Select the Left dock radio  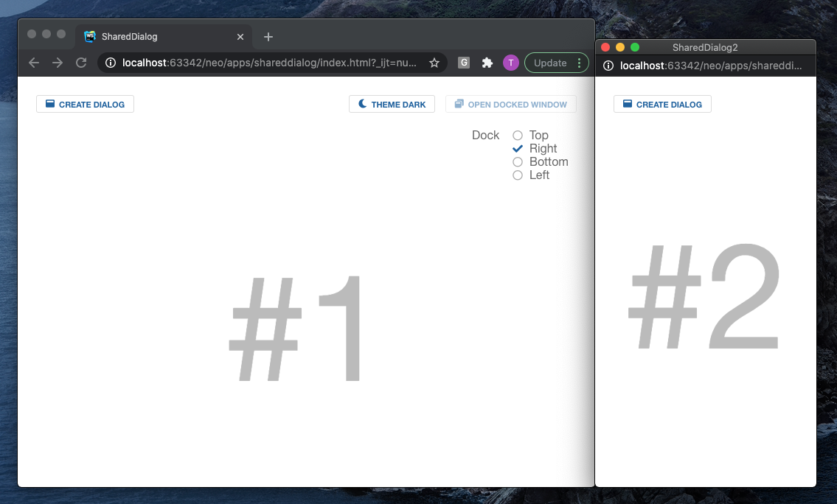(x=517, y=175)
